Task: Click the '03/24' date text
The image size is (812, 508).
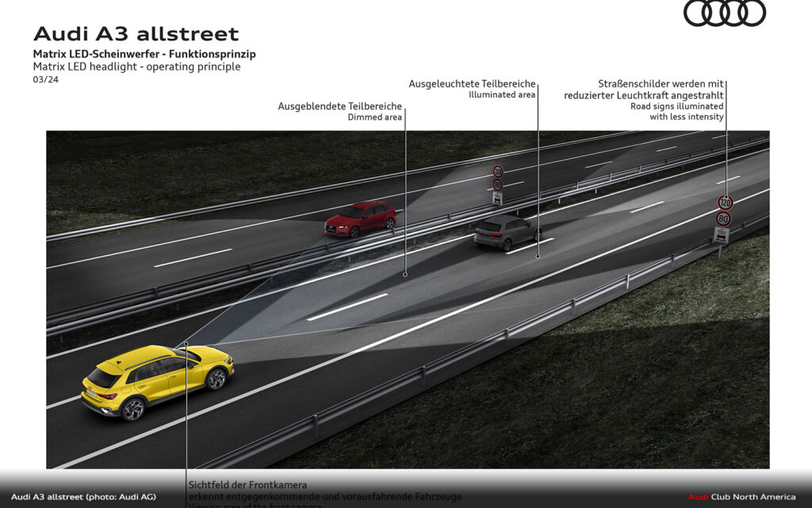Action: [x=45, y=79]
